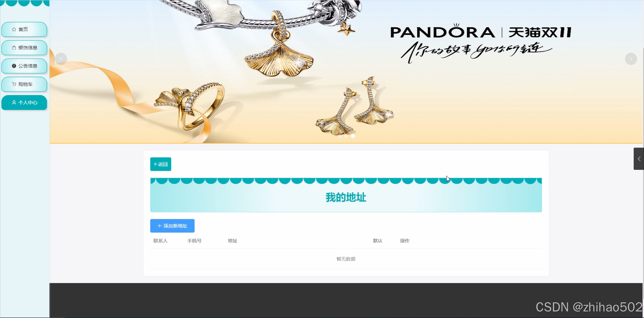Select the active third carousel dot
Screen dimensions: 644x318
[x=353, y=136]
